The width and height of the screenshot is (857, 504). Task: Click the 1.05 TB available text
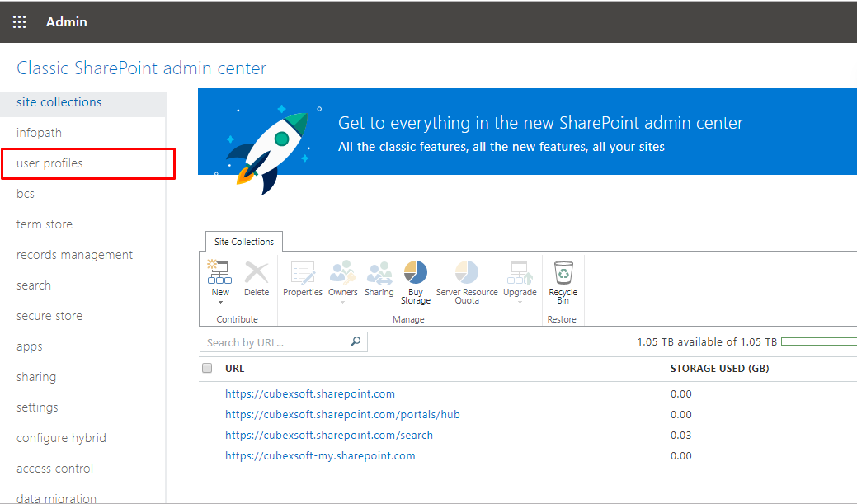click(x=707, y=342)
